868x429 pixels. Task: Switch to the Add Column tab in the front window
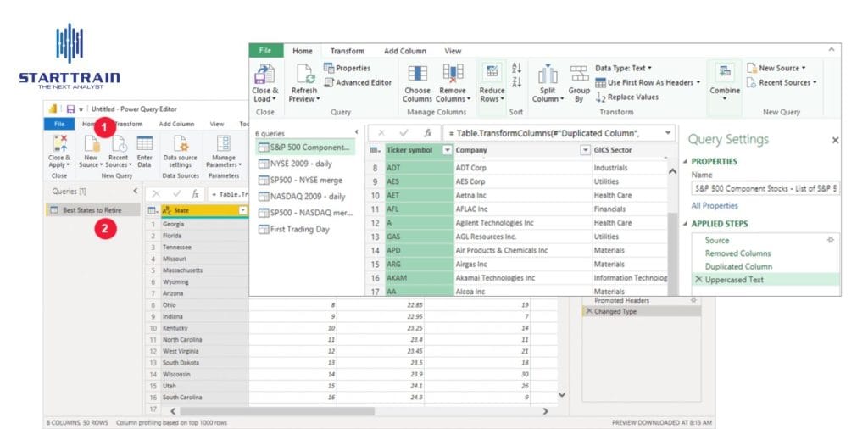[x=404, y=51]
